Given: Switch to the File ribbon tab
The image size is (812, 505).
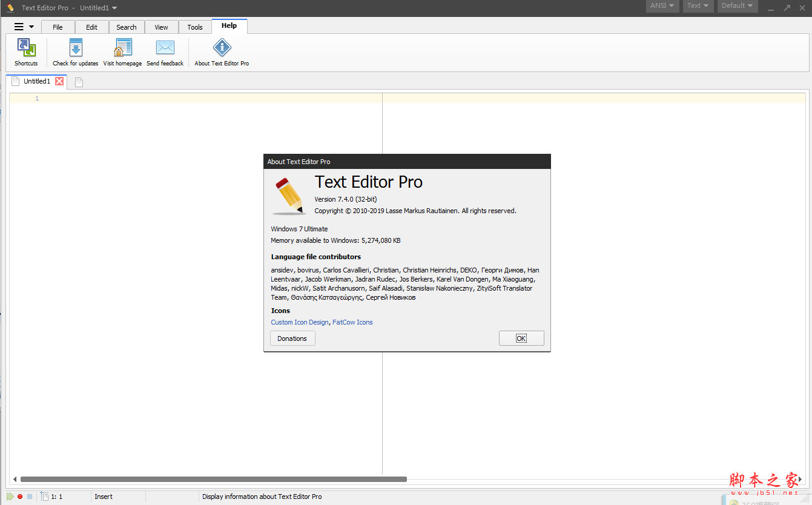Looking at the screenshot, I should coord(58,27).
